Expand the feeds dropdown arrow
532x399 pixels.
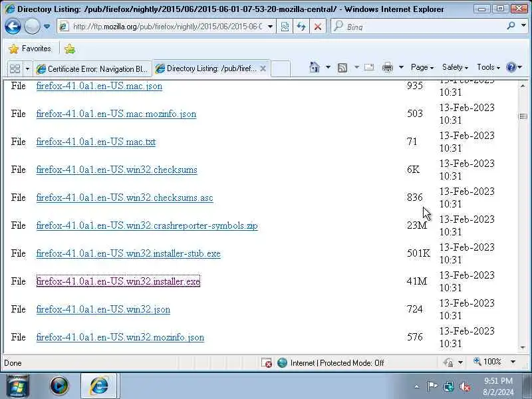(356, 67)
